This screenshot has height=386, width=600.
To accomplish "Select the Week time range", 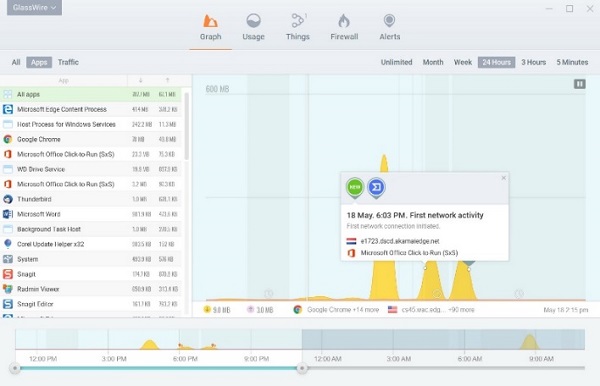I will click(x=463, y=62).
